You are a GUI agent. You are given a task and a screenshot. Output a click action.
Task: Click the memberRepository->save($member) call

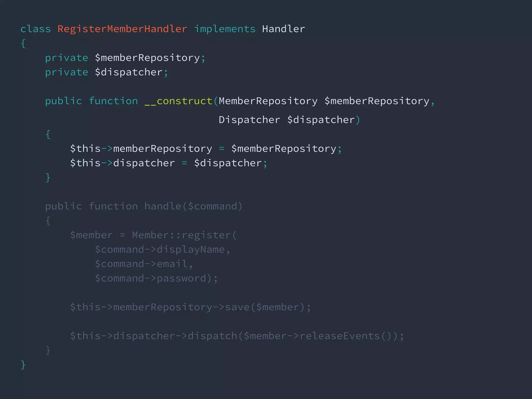[190, 307]
